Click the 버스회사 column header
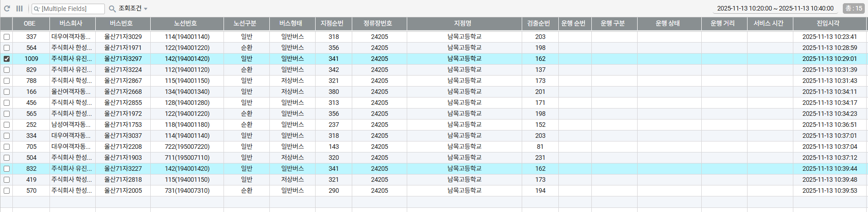The height and width of the screenshot is (212, 868). tap(71, 23)
